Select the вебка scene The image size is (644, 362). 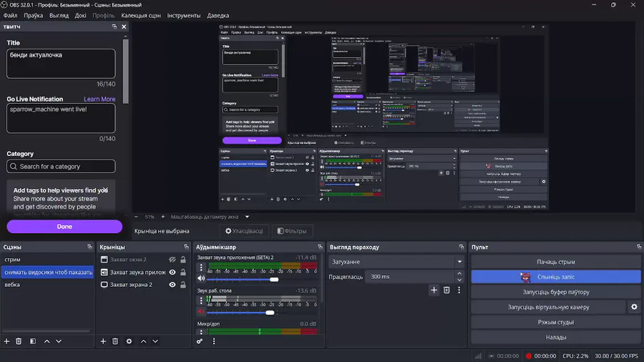pyautogui.click(x=48, y=285)
